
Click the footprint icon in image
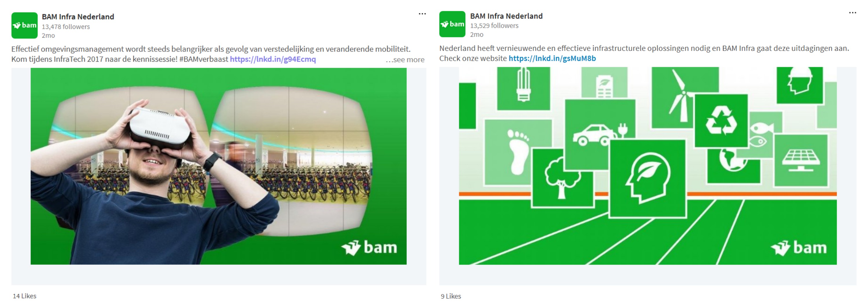click(x=518, y=152)
